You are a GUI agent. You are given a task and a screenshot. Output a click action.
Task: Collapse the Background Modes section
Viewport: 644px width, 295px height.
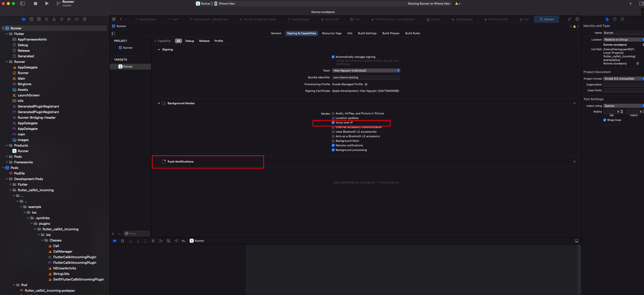coord(159,103)
